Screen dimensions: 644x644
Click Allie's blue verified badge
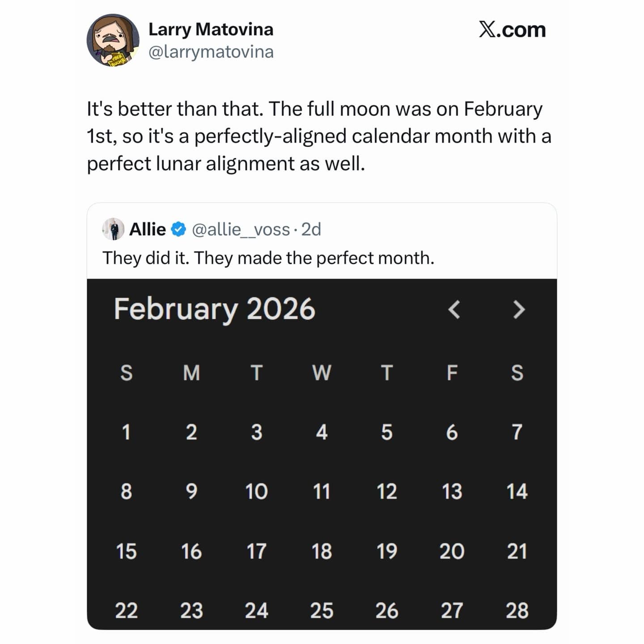coord(179,229)
